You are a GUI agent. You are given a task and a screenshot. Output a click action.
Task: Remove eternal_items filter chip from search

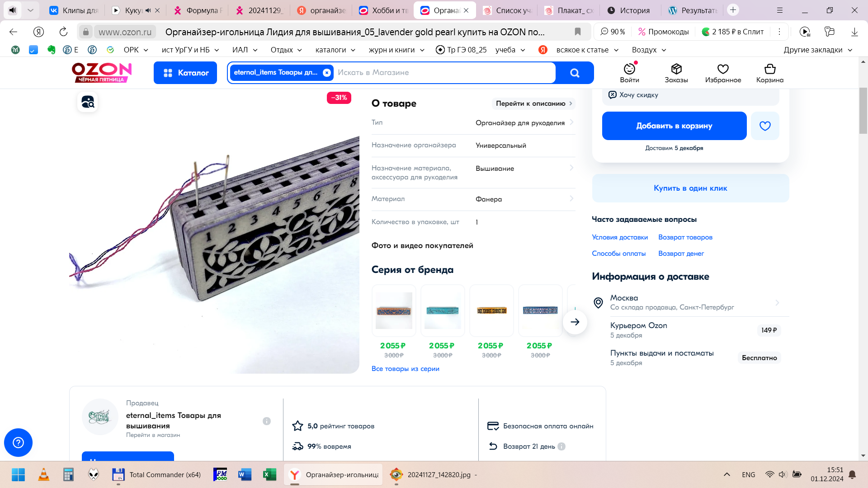(x=327, y=73)
